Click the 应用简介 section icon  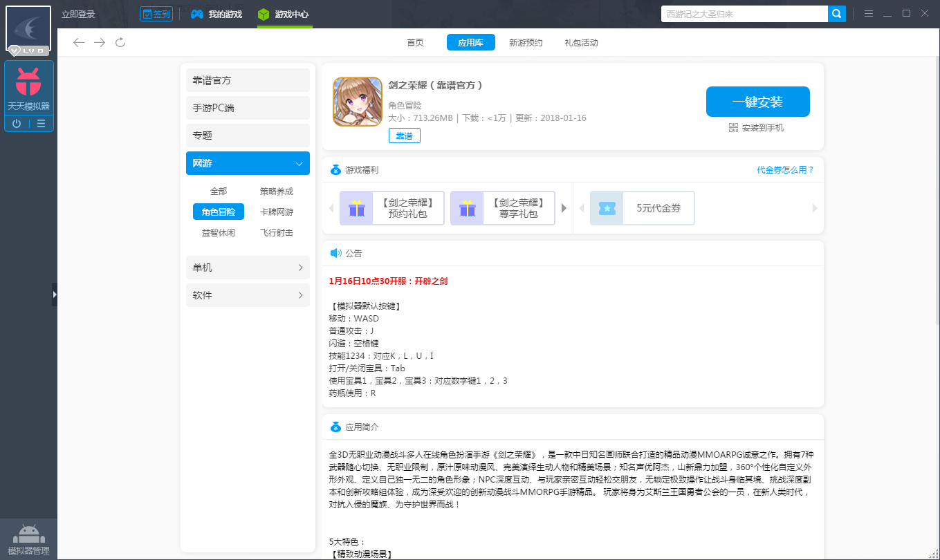point(335,427)
